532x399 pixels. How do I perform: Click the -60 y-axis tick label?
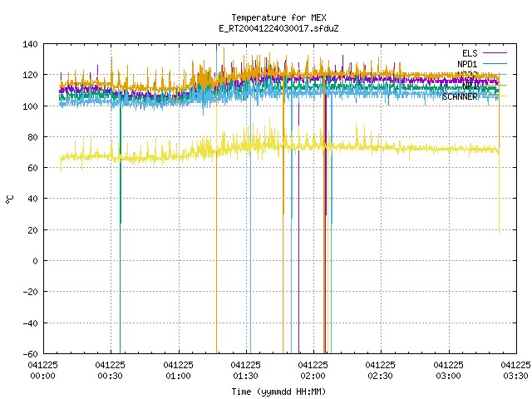pos(30,354)
